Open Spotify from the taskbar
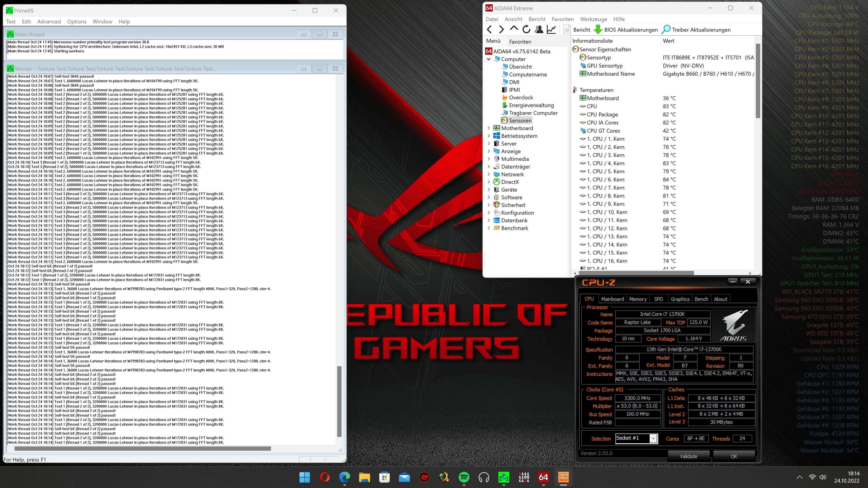 [x=464, y=477]
